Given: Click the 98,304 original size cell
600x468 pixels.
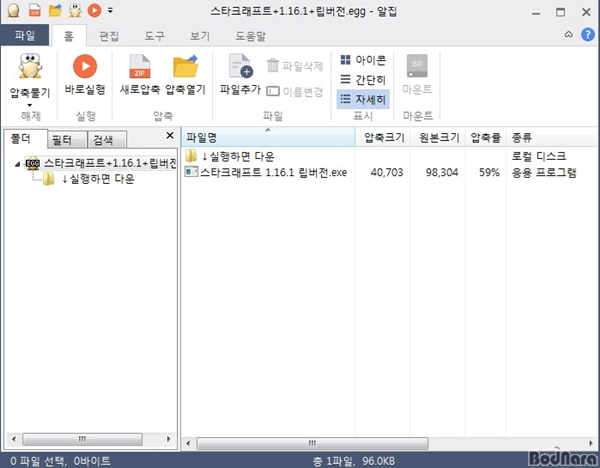Looking at the screenshot, I should [x=442, y=173].
